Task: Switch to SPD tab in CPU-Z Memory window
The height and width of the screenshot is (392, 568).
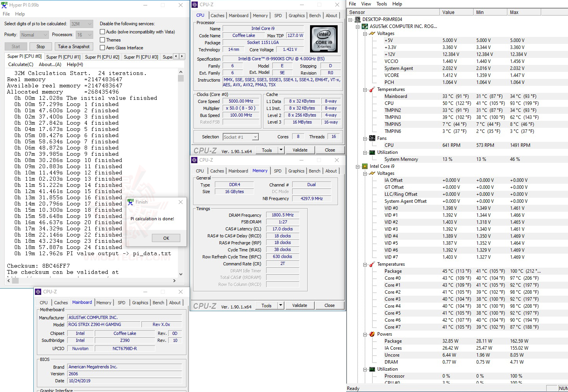Action: pyautogui.click(x=278, y=171)
